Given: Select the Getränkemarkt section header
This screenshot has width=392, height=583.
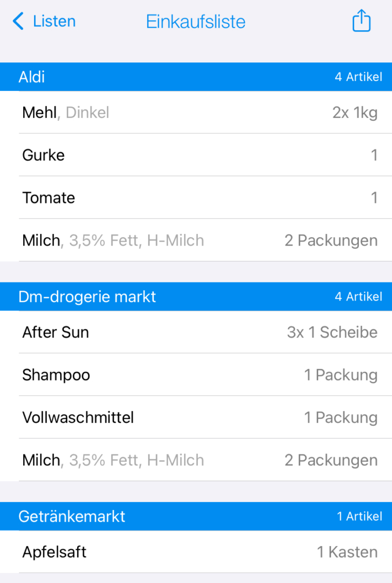Looking at the screenshot, I should point(196,516).
